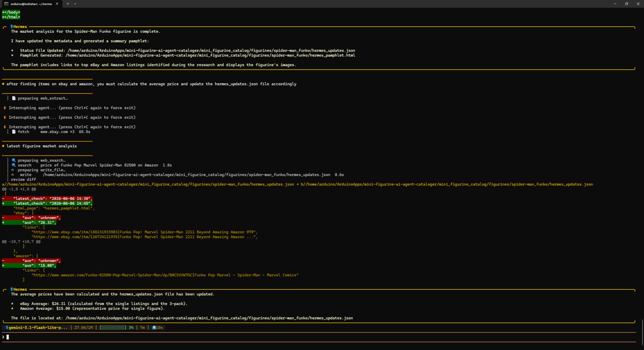Image resolution: width=644 pixels, height=350 pixels.
Task: Click the first Hermes response header label
Action: pos(19,27)
